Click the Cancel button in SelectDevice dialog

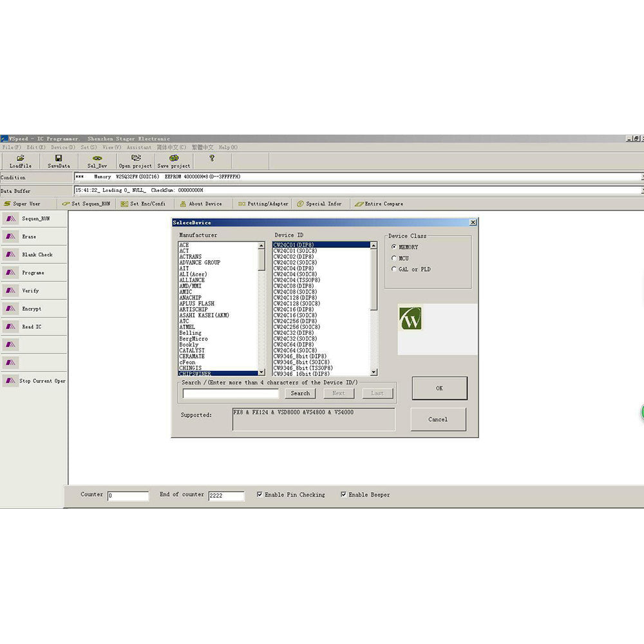[x=438, y=419]
